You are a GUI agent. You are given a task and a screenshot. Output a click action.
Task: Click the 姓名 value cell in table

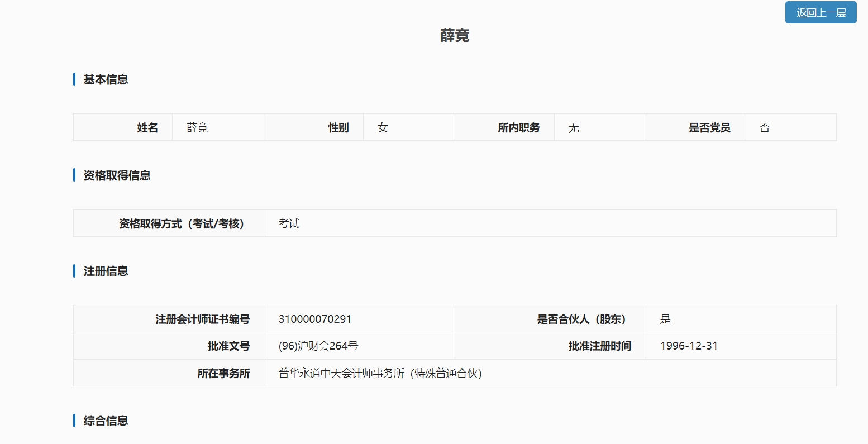pos(198,128)
